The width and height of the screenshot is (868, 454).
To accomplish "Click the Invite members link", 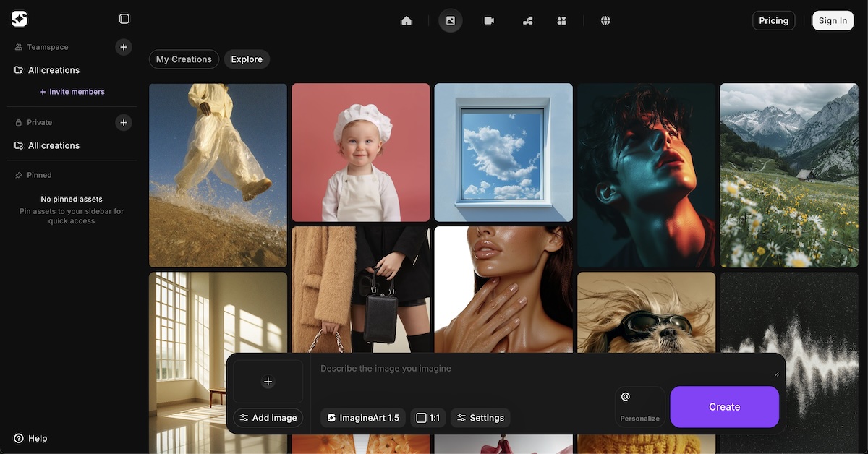I will 72,92.
